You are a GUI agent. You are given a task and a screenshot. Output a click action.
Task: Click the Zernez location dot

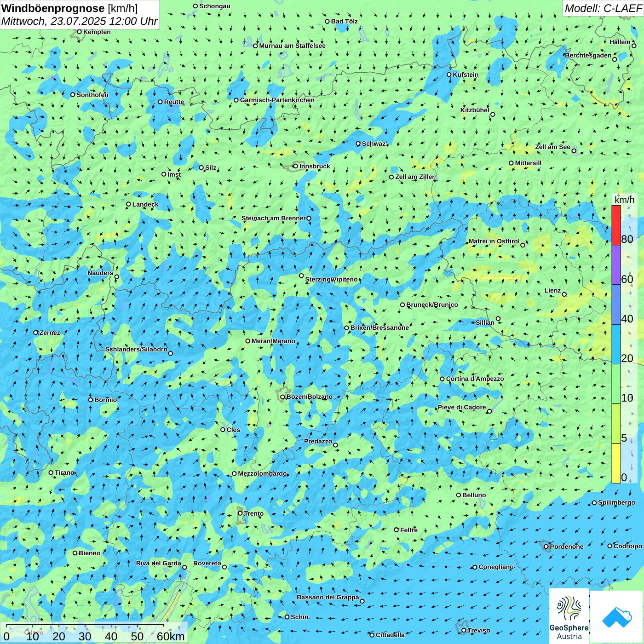pos(36,333)
